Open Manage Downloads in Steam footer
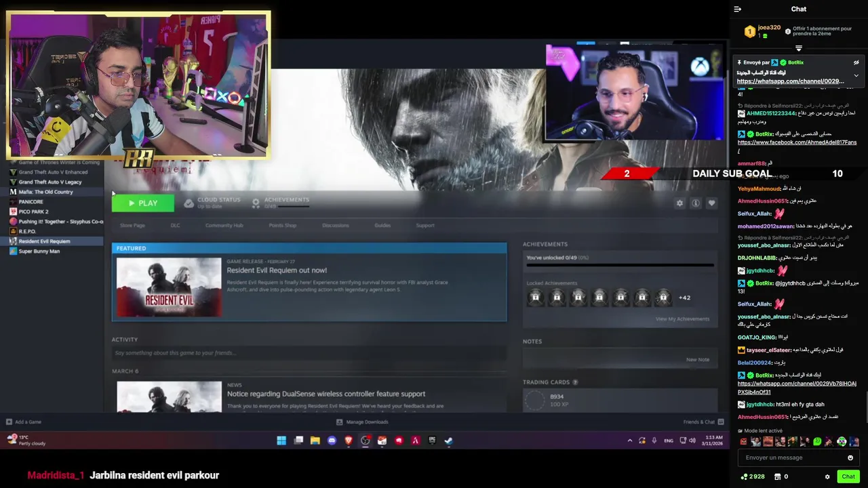Screen dimensions: 868x488 [x=362, y=422]
